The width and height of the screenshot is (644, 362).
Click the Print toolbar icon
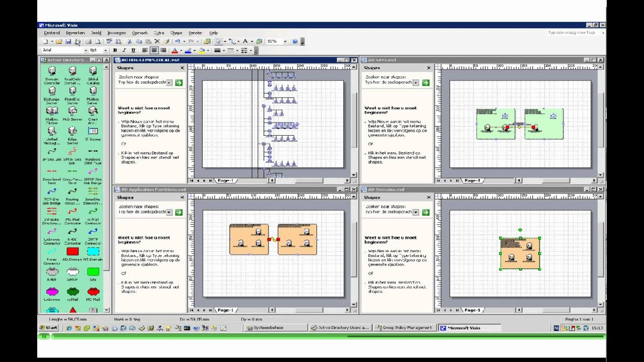coord(88,41)
